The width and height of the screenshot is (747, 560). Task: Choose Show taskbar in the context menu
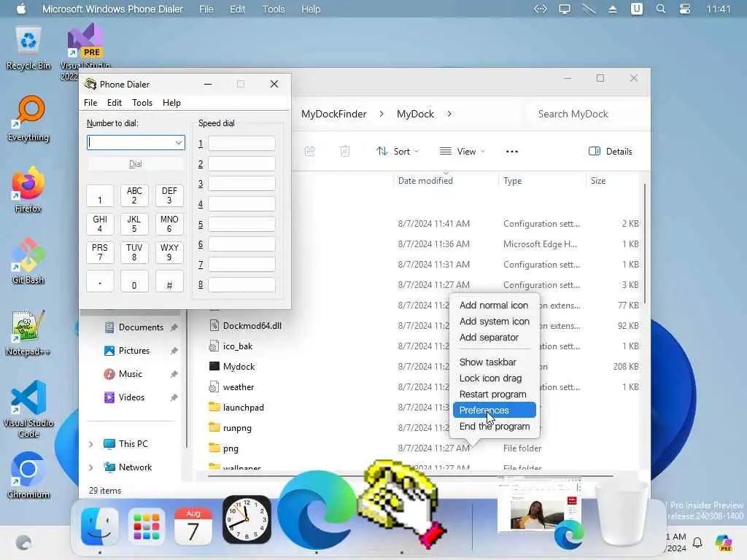pos(495,362)
